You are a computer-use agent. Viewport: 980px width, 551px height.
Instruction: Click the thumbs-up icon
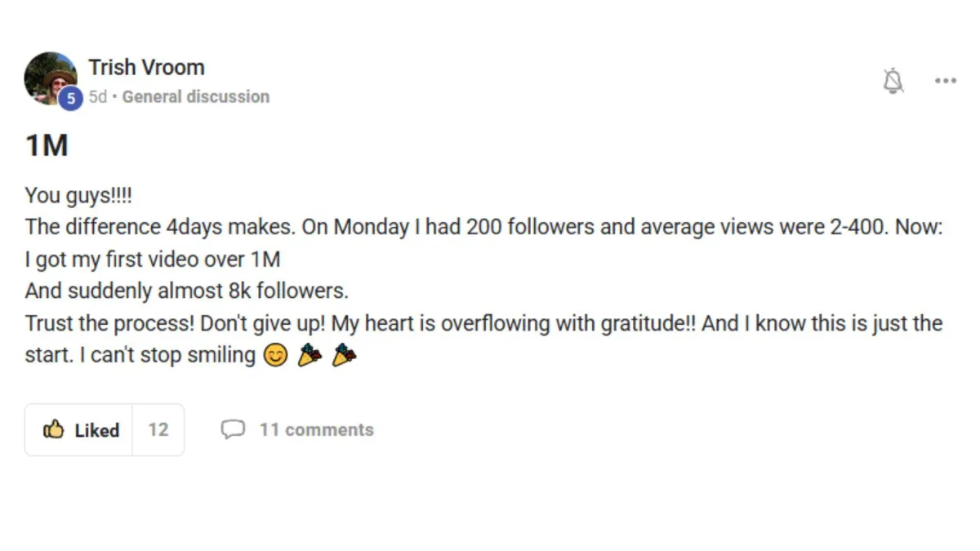[x=54, y=429]
